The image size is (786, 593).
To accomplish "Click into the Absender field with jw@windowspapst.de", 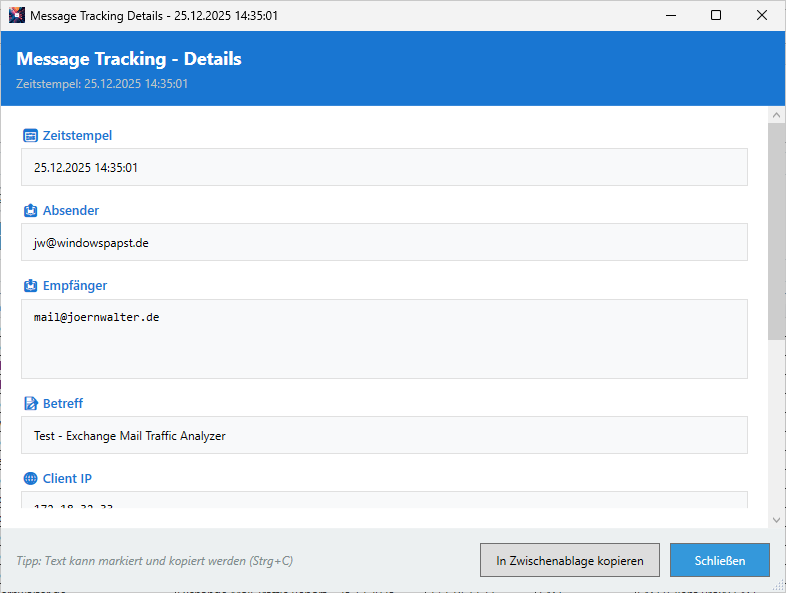I will tap(384, 242).
